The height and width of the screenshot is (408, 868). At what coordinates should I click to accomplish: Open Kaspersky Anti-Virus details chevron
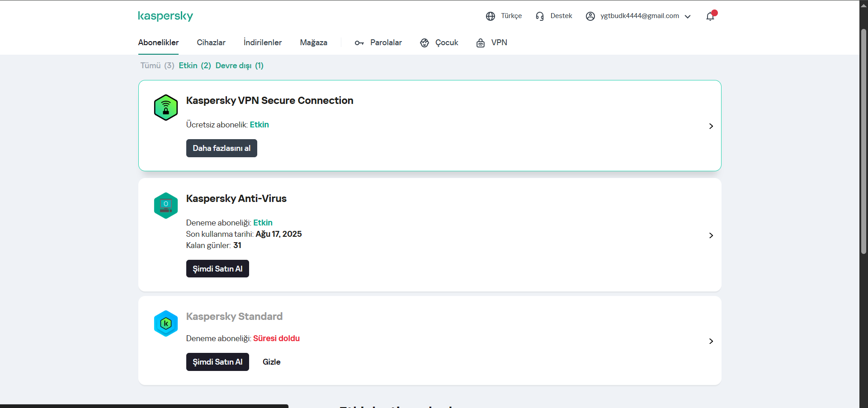[x=711, y=235]
